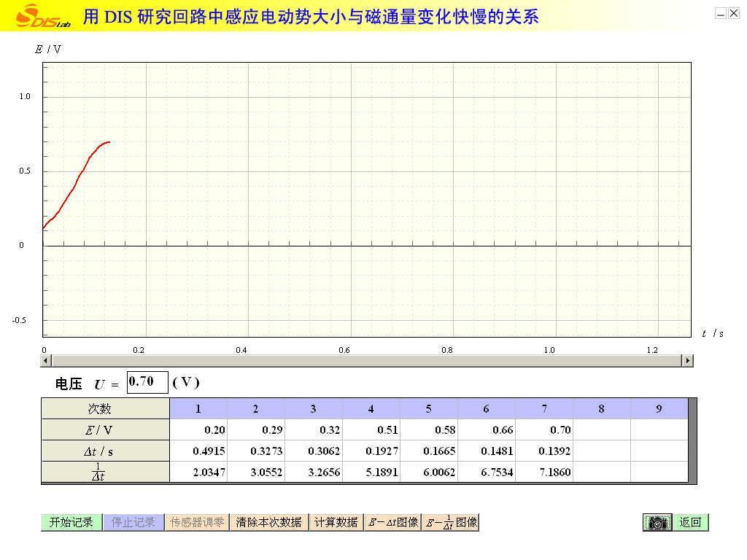Select column 7 header in table
Screen dimensions: 747x560
(544, 409)
